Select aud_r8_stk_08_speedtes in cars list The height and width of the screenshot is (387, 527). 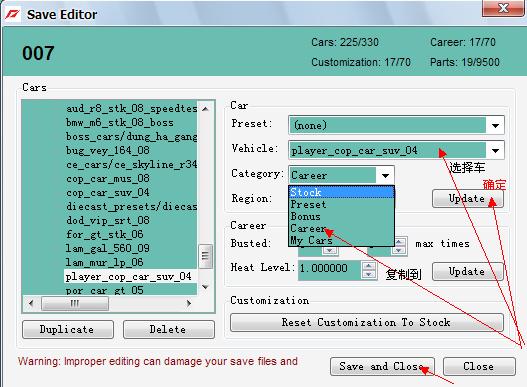click(131, 109)
